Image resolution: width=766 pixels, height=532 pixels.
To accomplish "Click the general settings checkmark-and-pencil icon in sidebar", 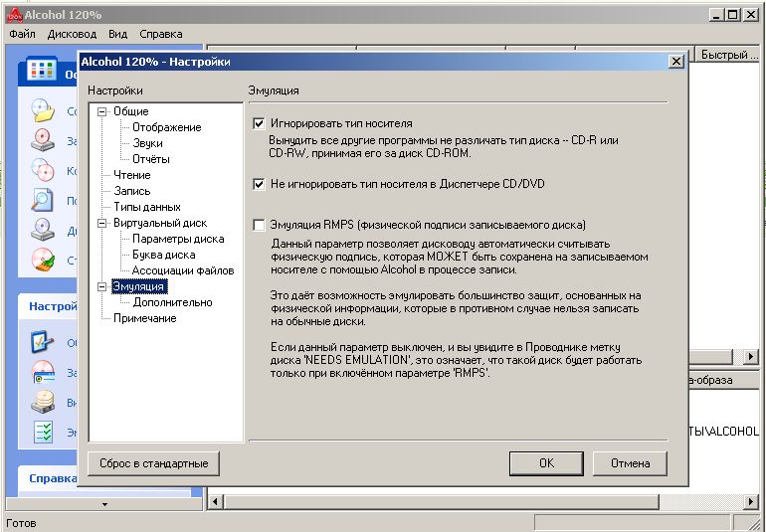I will coord(43,342).
